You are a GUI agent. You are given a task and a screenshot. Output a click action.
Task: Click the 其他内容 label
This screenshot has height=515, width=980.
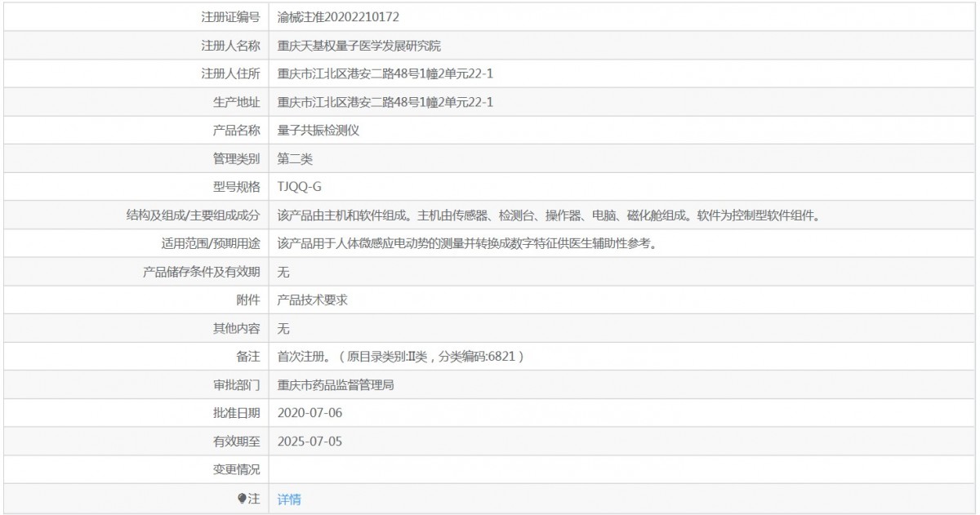point(237,328)
